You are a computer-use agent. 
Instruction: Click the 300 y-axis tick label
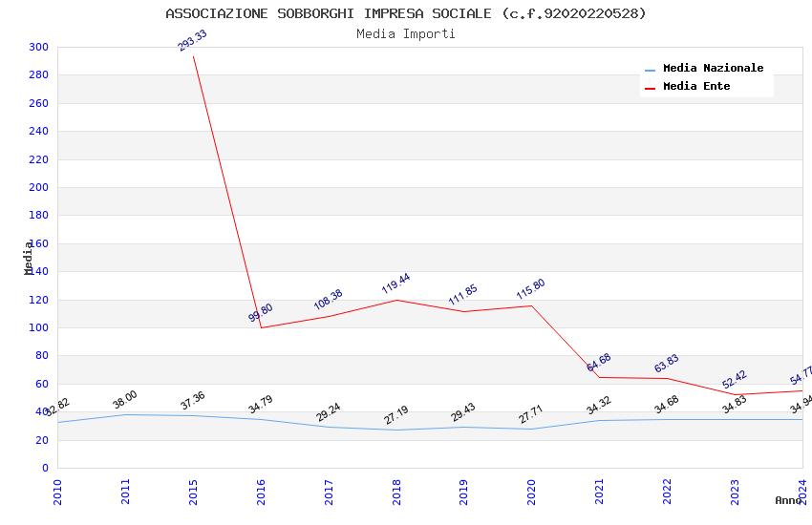[x=39, y=47]
